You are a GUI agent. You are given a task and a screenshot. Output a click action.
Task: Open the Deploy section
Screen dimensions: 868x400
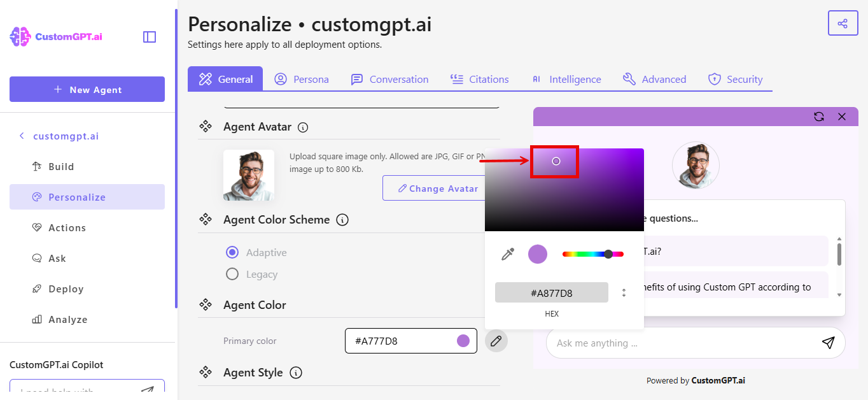click(x=87, y=289)
